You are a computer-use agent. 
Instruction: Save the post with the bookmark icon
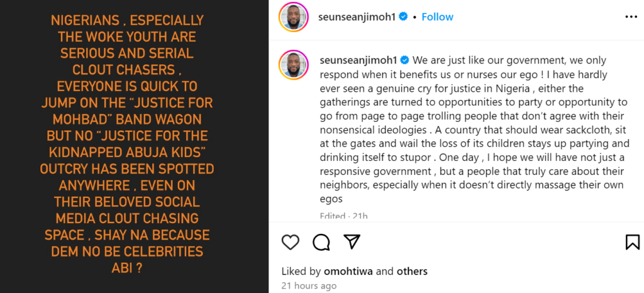coord(632,242)
